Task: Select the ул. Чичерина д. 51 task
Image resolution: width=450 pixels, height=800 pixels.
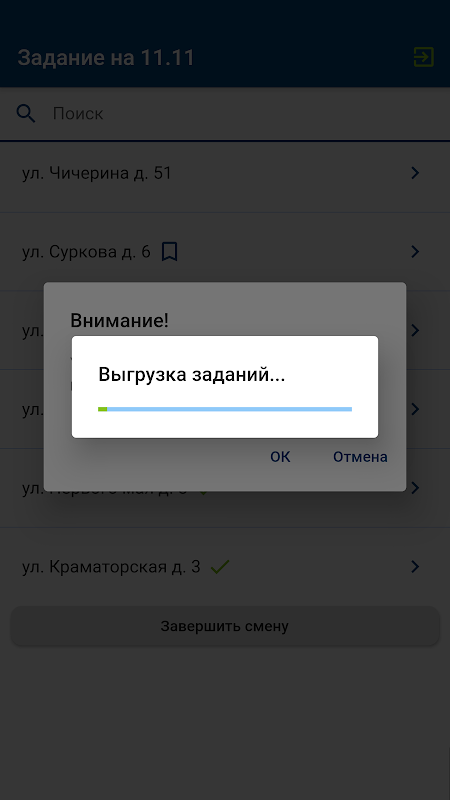Action: 225,173
